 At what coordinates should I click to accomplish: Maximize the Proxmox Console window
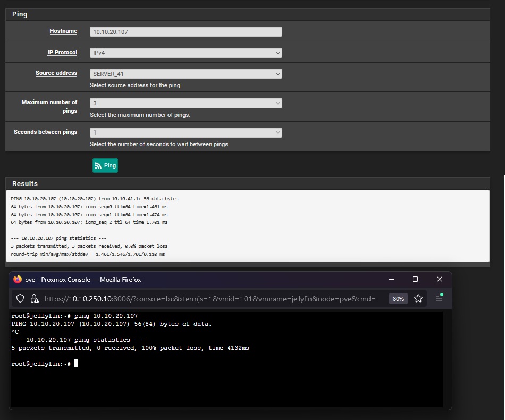[x=415, y=280]
